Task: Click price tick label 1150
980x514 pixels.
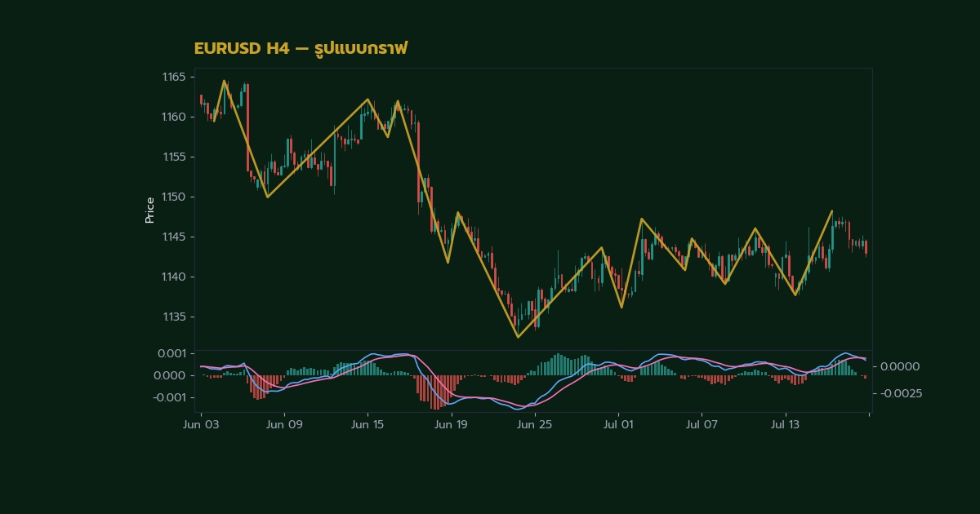Action: [x=173, y=197]
